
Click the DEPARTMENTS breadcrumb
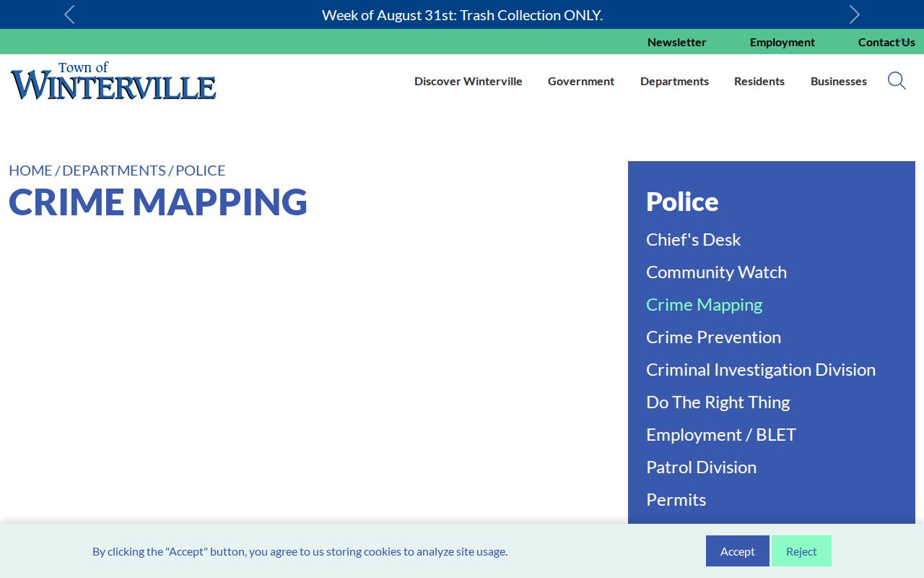pyautogui.click(x=114, y=171)
